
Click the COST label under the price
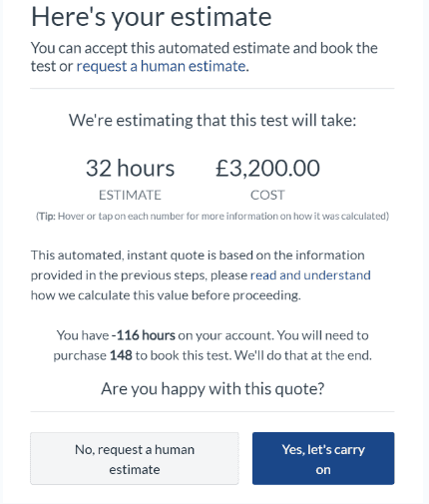[267, 195]
